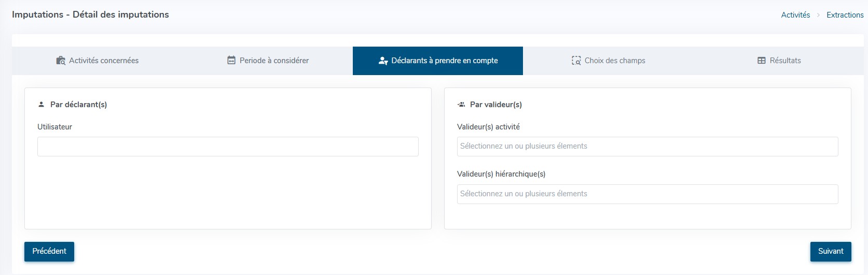Follow the Activités breadcrumb link

pos(795,15)
